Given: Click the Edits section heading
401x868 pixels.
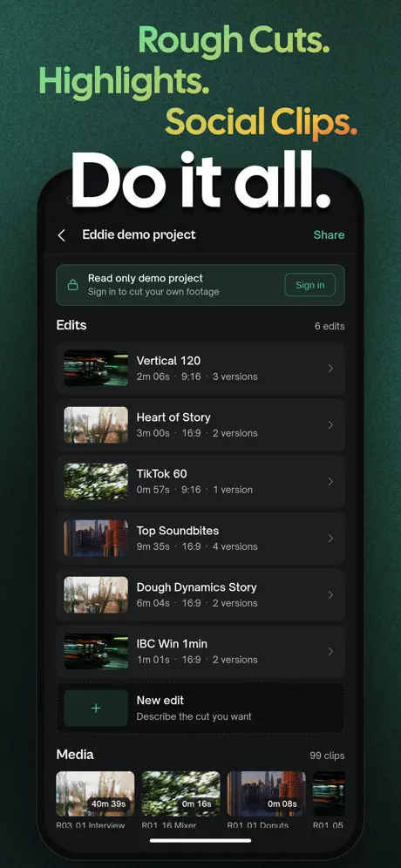Looking at the screenshot, I should [x=71, y=325].
